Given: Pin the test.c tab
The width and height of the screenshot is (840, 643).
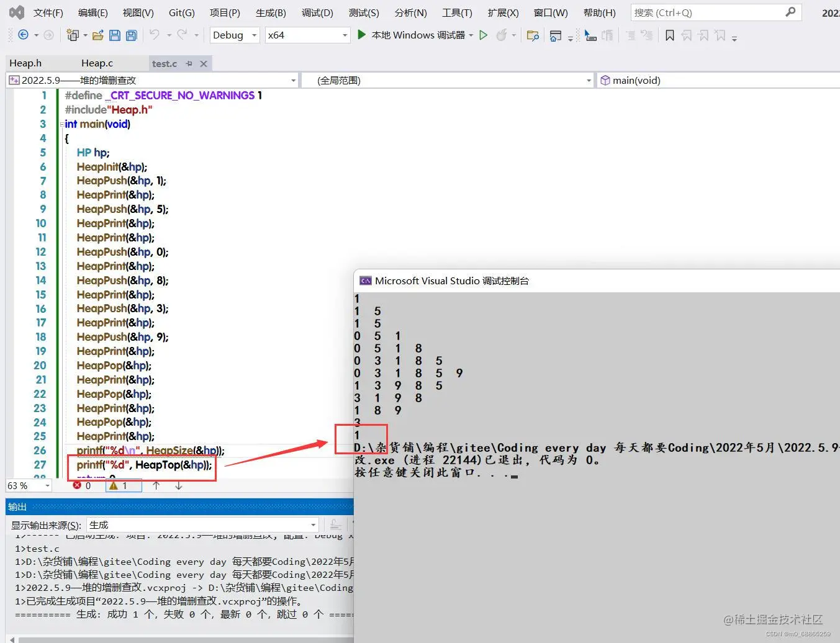Looking at the screenshot, I should click(189, 63).
